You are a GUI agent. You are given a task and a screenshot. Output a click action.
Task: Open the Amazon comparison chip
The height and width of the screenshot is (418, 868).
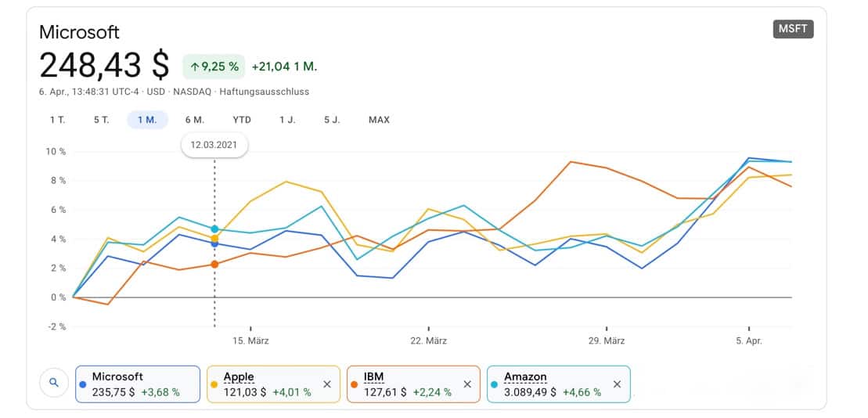(x=559, y=384)
